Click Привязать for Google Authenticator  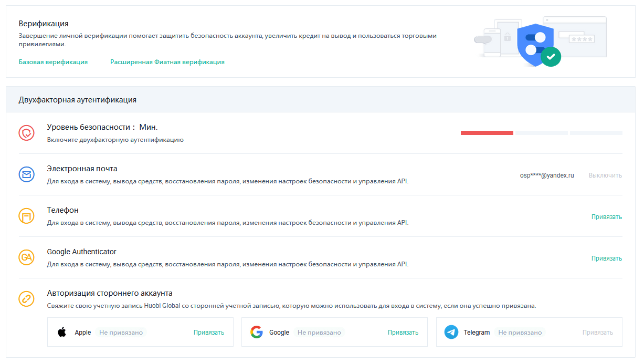(x=606, y=258)
